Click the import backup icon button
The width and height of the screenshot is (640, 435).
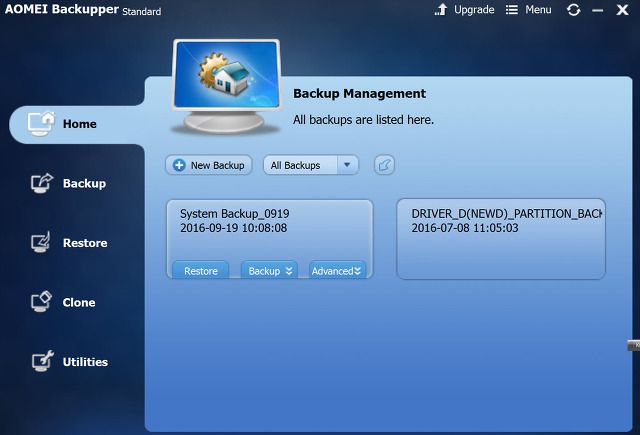coord(384,165)
